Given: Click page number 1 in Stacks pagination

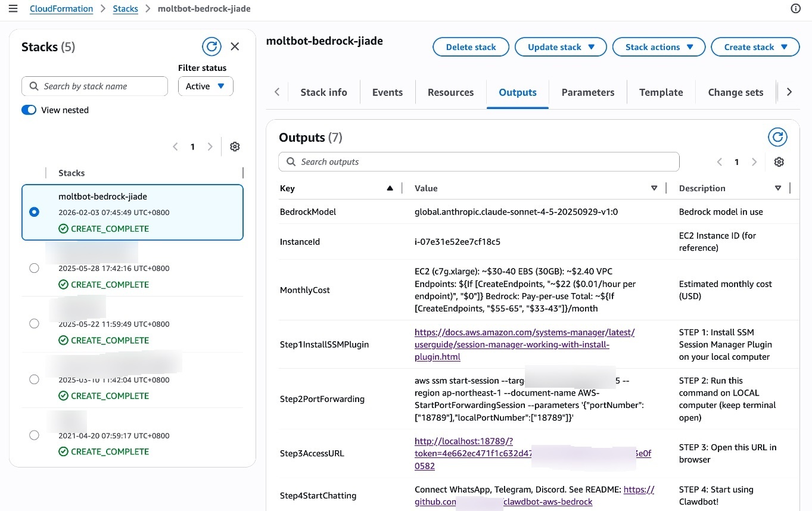Looking at the screenshot, I should [x=192, y=147].
